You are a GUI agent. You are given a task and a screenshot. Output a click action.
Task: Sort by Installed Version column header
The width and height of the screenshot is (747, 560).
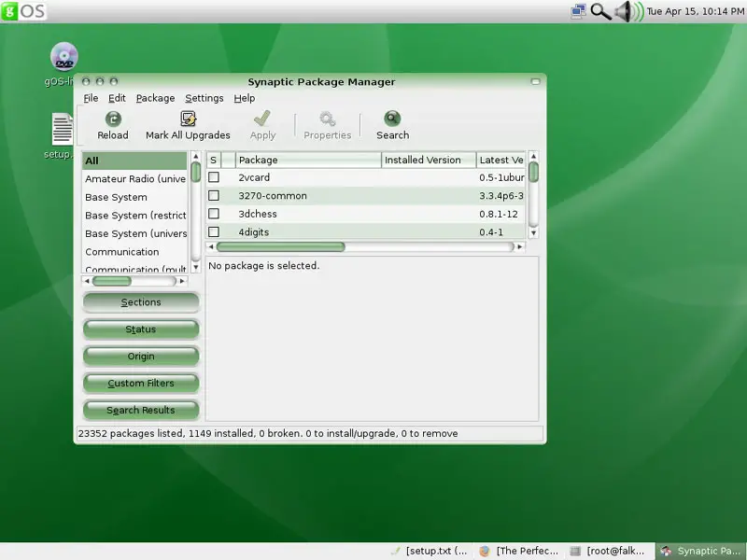pyautogui.click(x=429, y=160)
